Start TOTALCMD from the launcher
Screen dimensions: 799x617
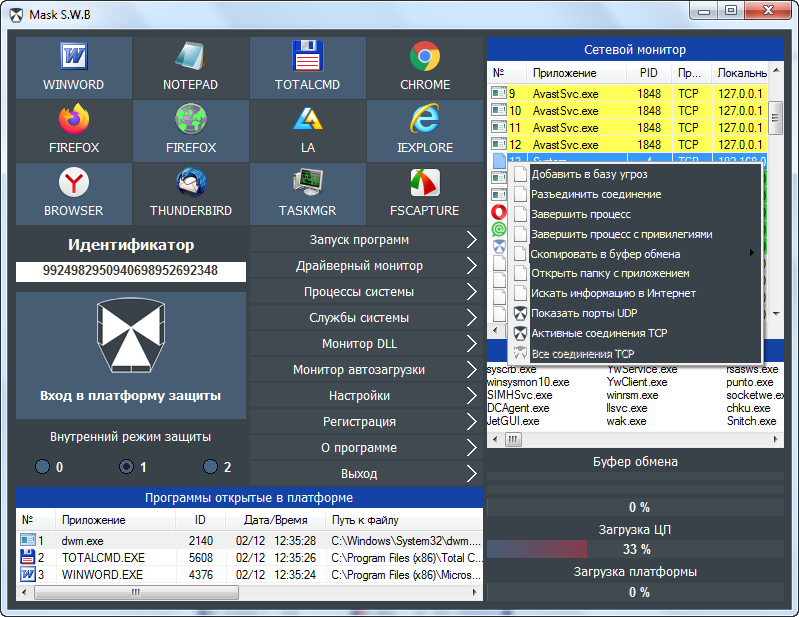(307, 67)
